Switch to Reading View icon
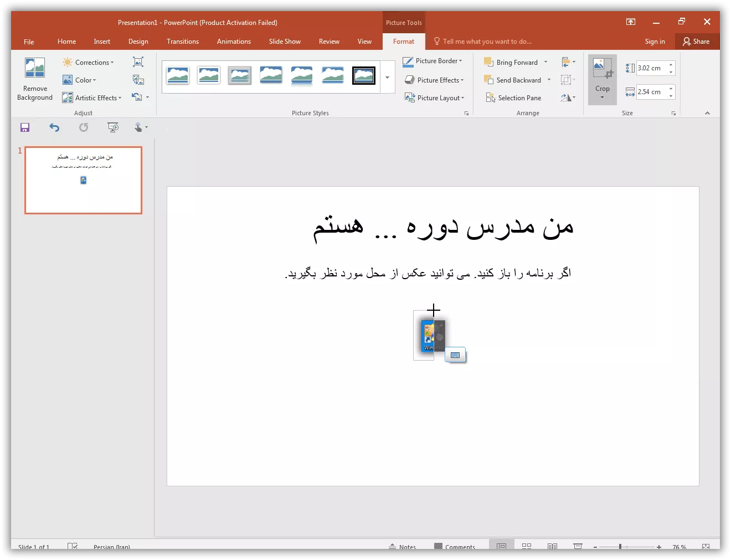Viewport: 731px width, 560px height. click(x=552, y=547)
